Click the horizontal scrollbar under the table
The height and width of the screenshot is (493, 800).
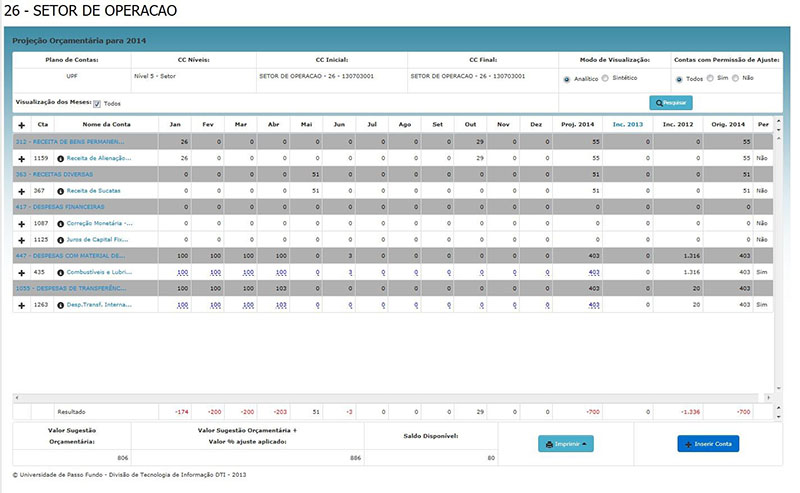[x=392, y=398]
